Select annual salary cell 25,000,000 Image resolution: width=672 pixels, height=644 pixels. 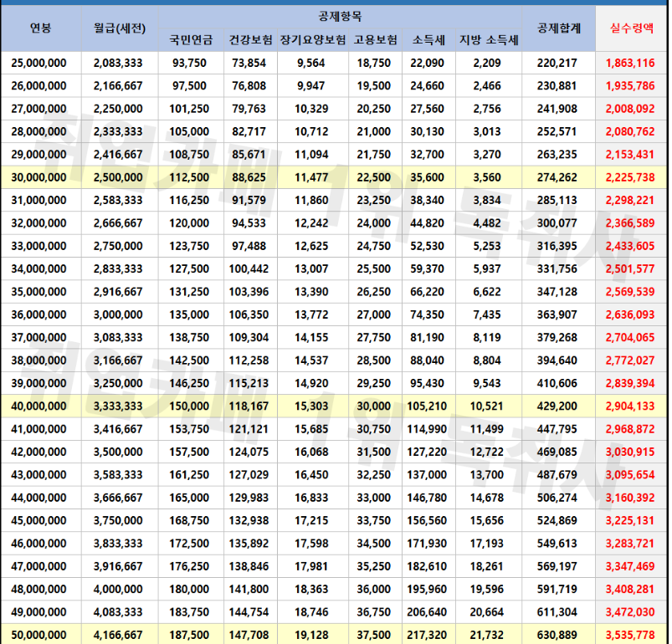click(x=38, y=63)
